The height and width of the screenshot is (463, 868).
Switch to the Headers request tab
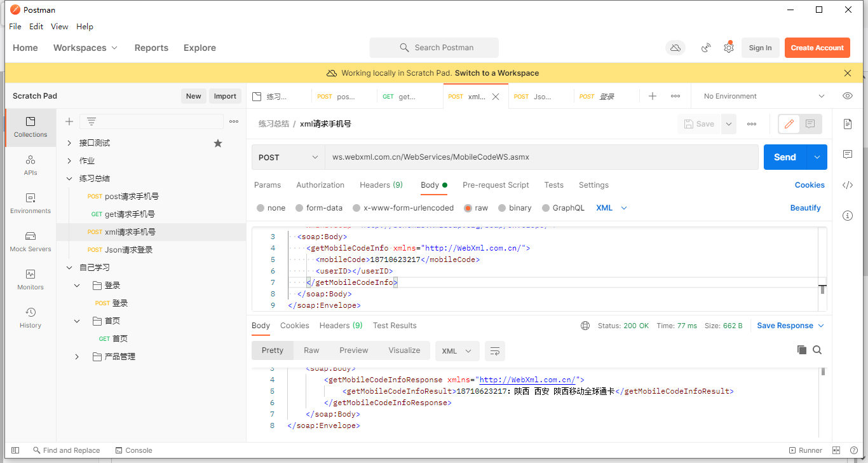click(381, 185)
